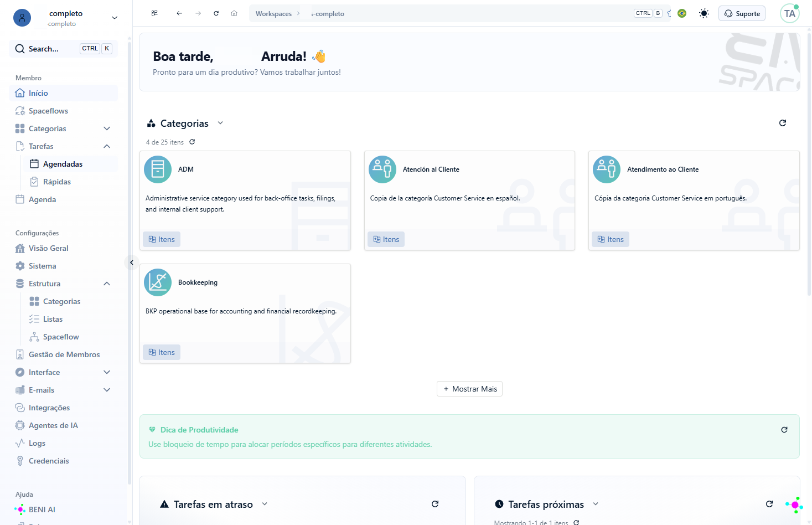
Task: Toggle the sidebar panel icon in top bar
Action: pyautogui.click(x=154, y=13)
